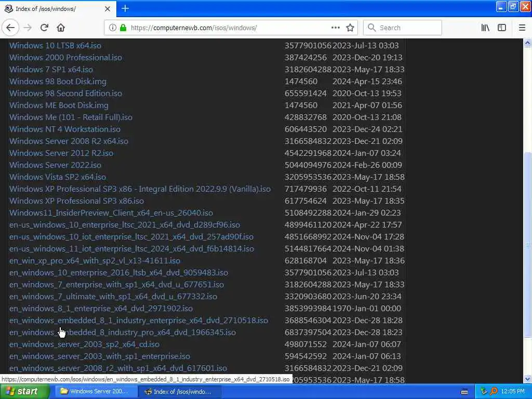Click XP Professional SP3 x86 Integral Edition link
The image size is (532, 399).
pyautogui.click(x=140, y=189)
